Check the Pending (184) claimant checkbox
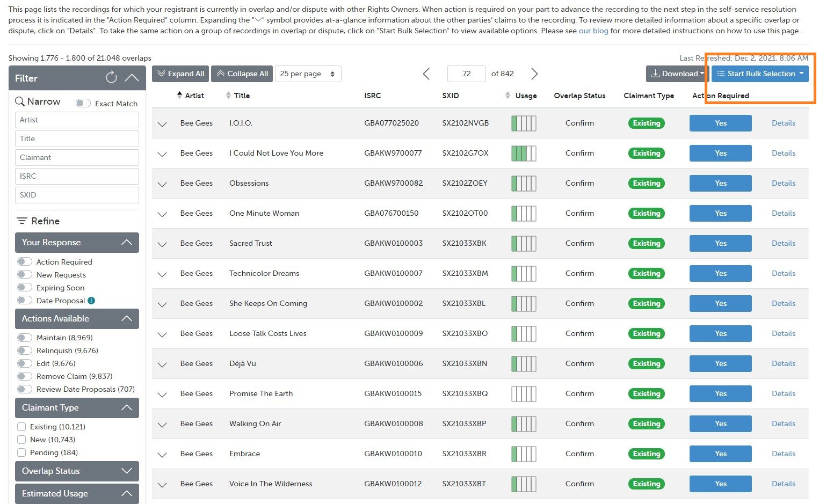Screen dimensions: 819x504 click(x=21, y=452)
